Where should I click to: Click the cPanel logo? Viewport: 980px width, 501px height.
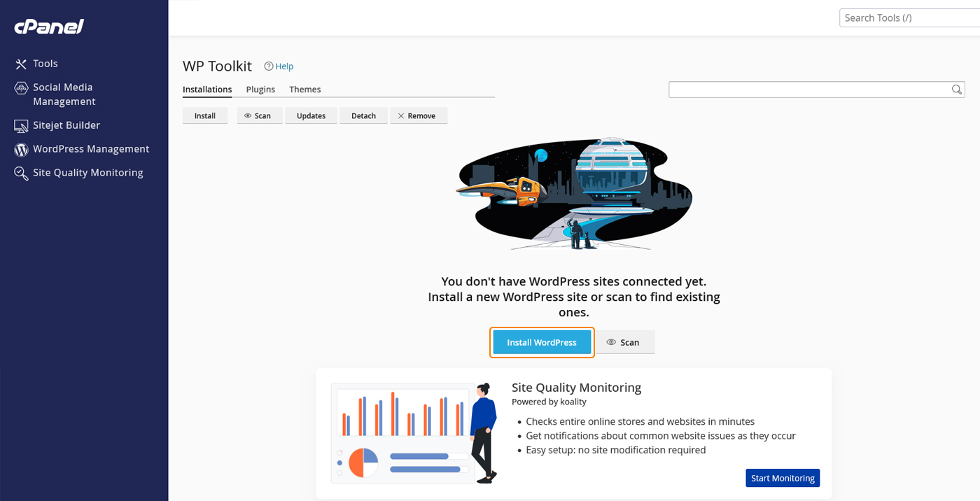pos(49,27)
